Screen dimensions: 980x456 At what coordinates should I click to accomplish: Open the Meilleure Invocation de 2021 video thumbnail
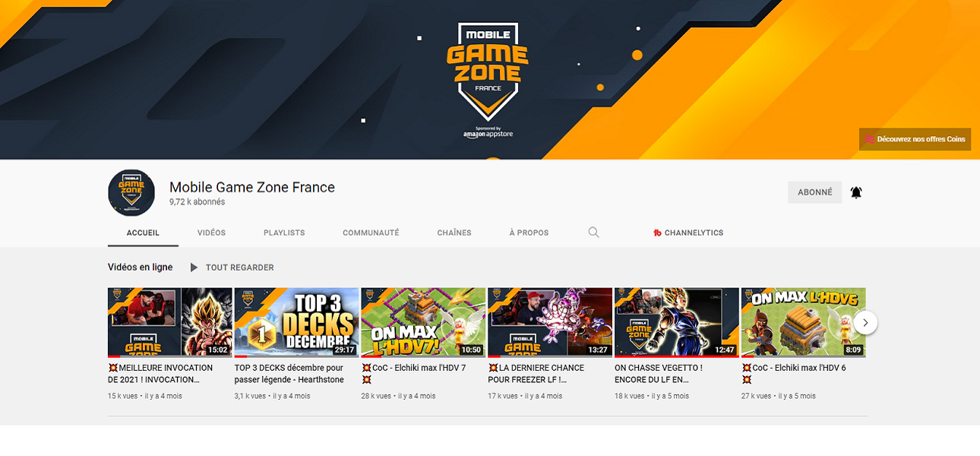point(170,322)
